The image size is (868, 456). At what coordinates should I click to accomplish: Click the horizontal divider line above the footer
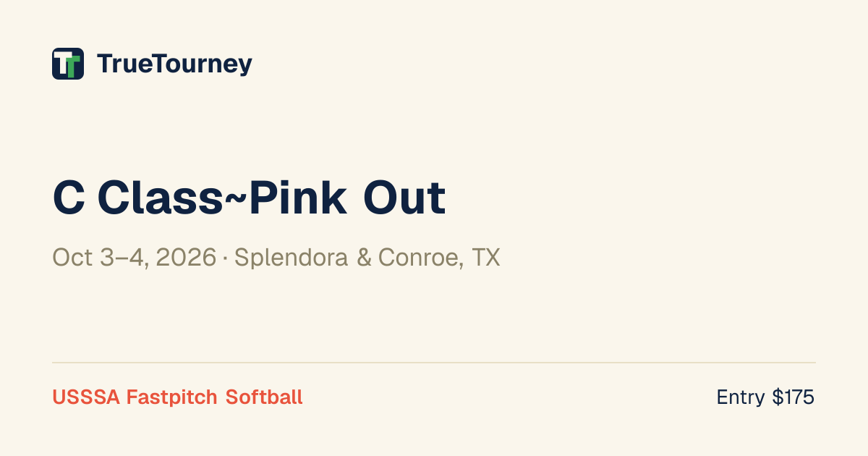click(x=434, y=363)
